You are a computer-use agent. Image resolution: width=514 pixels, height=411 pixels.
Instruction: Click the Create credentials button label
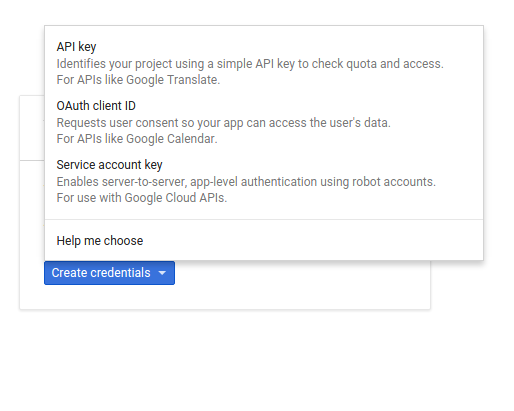(x=101, y=273)
